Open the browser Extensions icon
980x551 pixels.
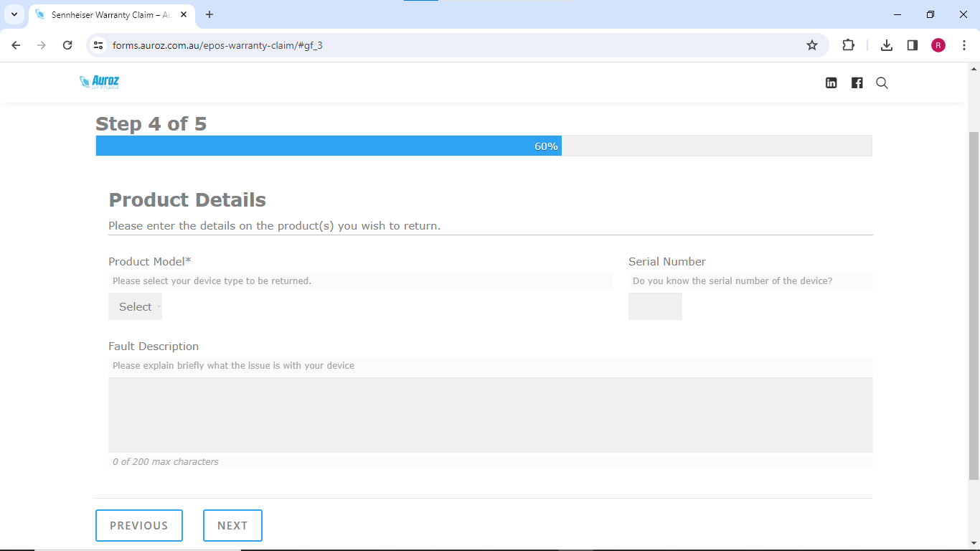pyautogui.click(x=848, y=45)
